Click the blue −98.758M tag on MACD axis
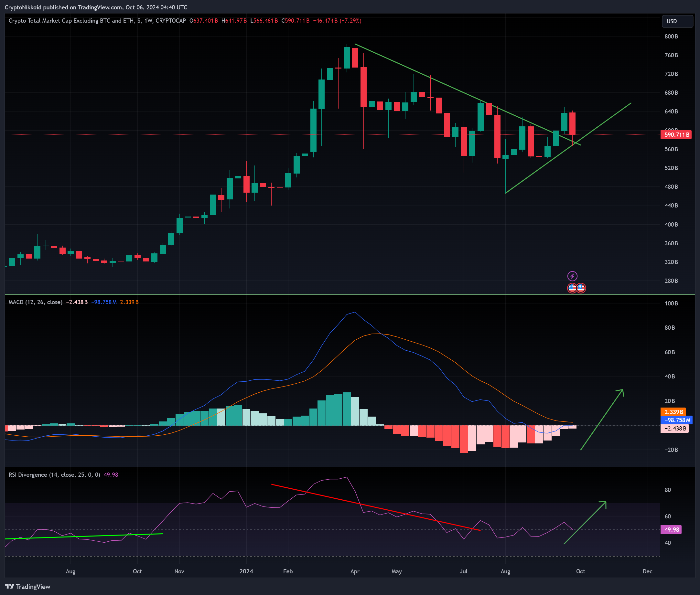 [x=676, y=420]
